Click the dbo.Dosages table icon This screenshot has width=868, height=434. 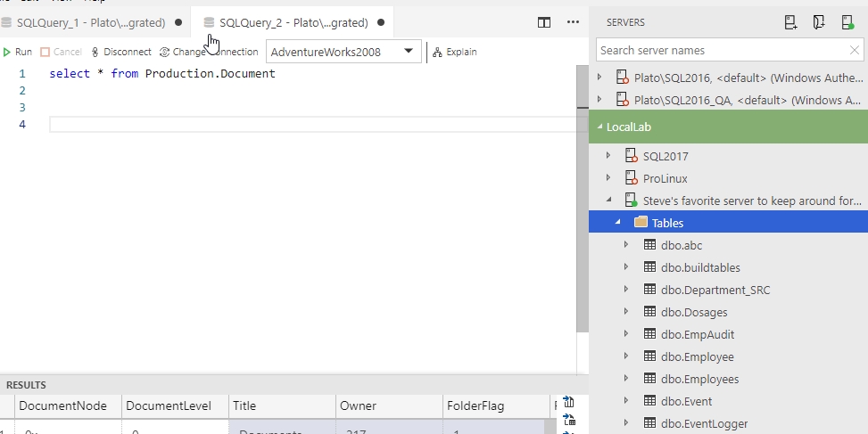point(650,311)
